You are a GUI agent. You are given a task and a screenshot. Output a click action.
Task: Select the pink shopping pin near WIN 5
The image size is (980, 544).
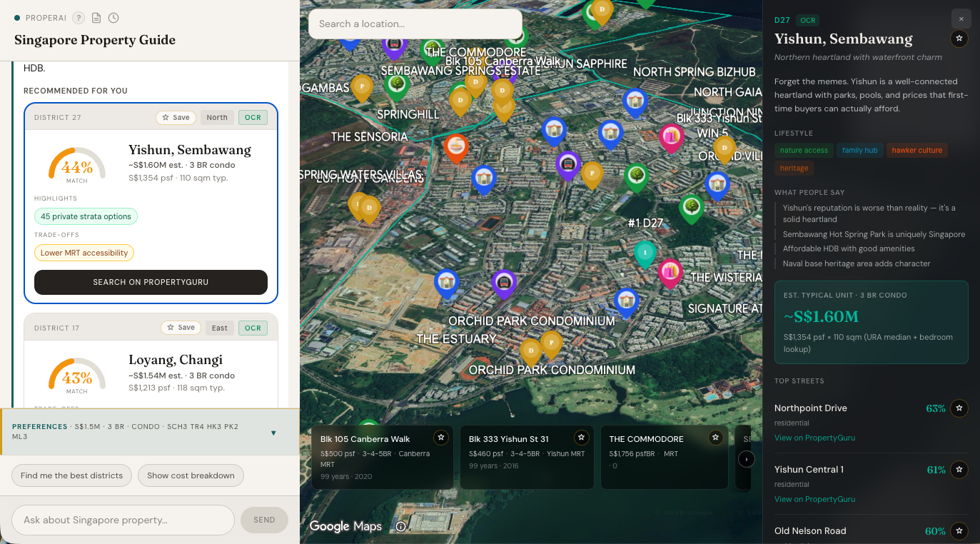click(x=671, y=137)
